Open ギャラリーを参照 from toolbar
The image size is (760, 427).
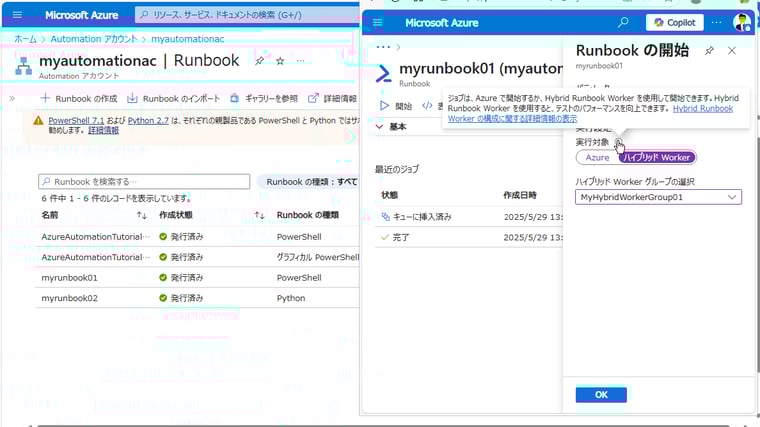tap(264, 98)
